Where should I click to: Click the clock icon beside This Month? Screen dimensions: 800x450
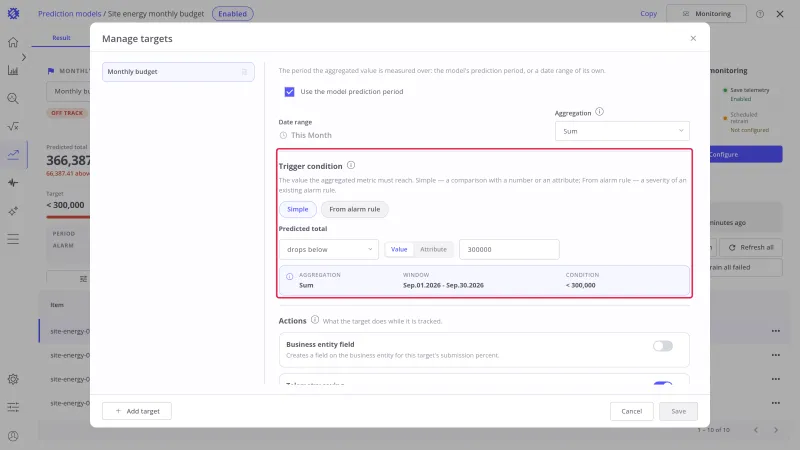click(283, 135)
